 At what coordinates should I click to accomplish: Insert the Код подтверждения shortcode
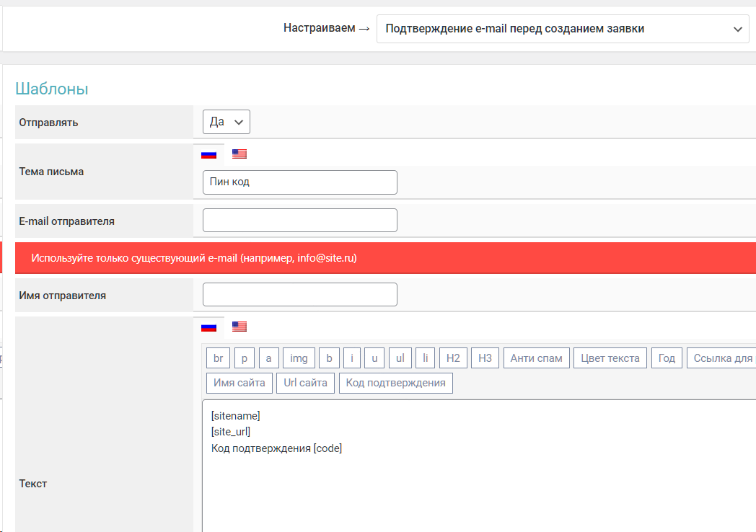395,383
